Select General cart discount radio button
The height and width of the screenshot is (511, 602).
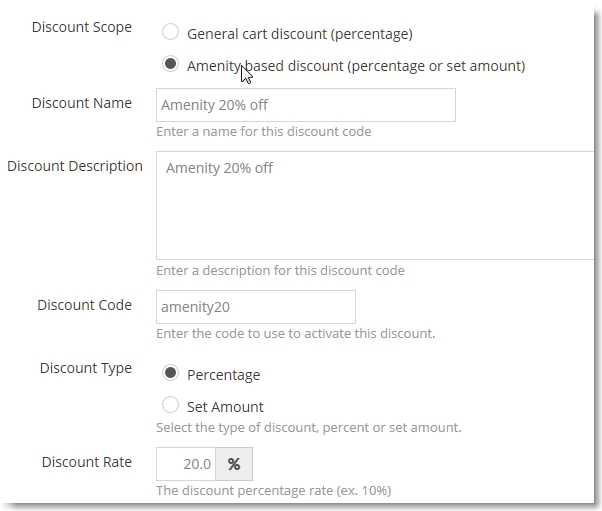pos(170,31)
